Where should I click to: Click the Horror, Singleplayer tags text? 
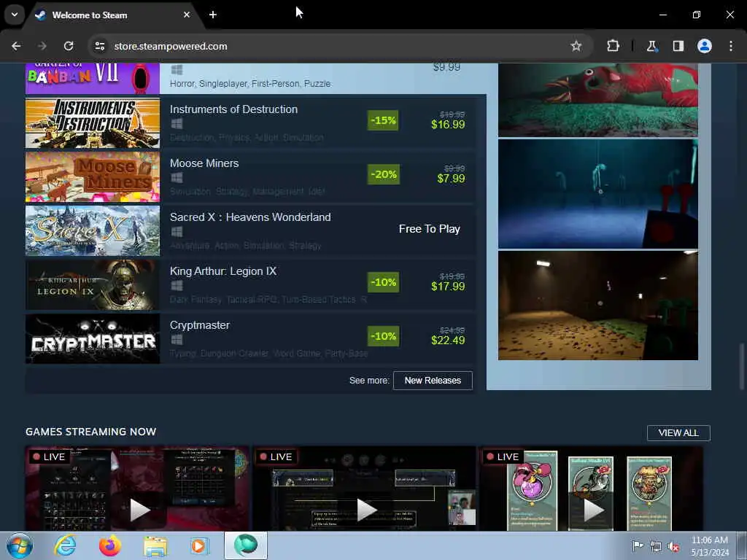250,84
